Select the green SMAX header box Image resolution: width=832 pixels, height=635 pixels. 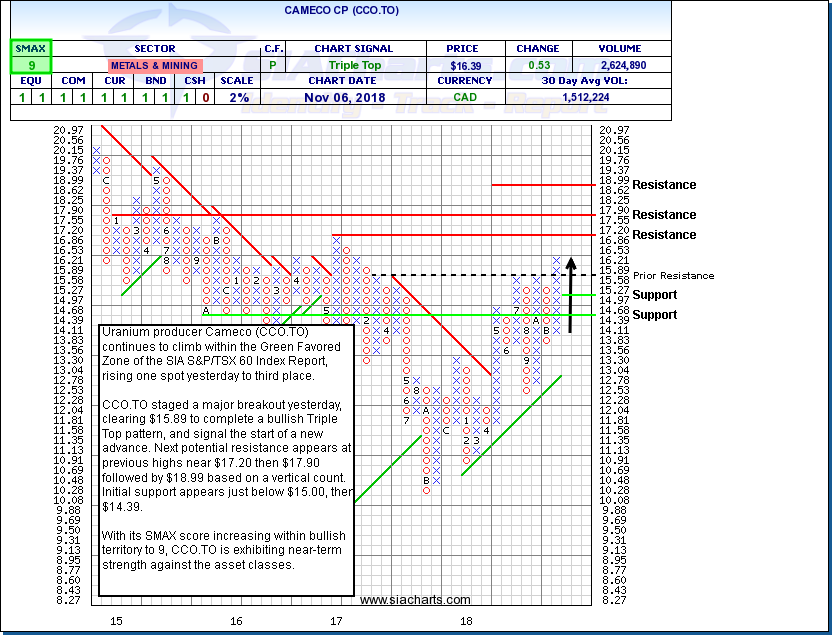(x=28, y=48)
